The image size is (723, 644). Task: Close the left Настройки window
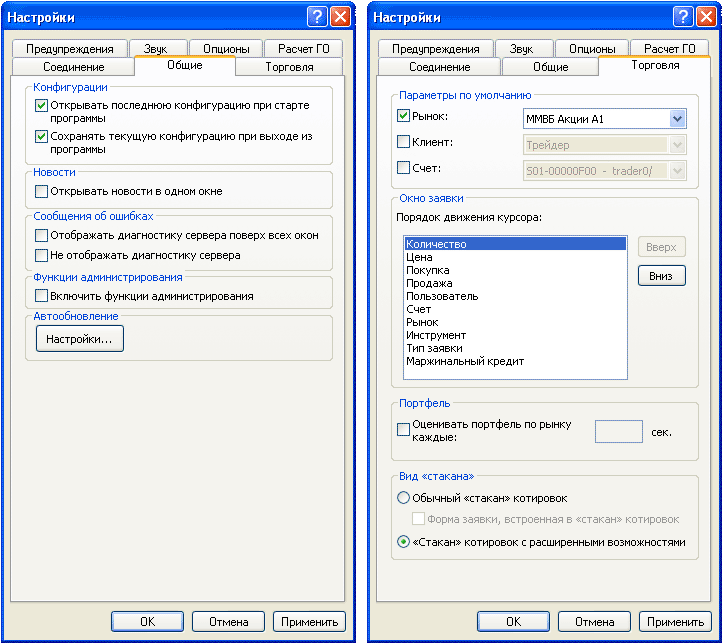(341, 17)
